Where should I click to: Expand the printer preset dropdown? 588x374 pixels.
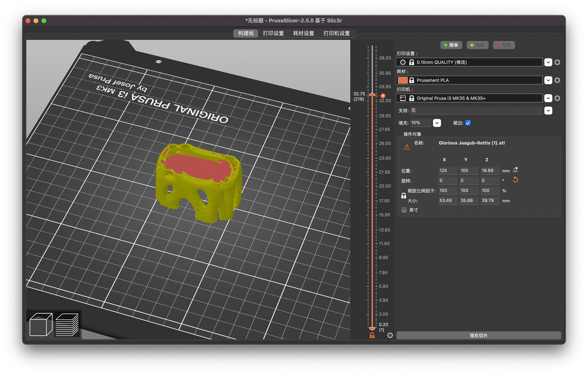[x=548, y=98]
